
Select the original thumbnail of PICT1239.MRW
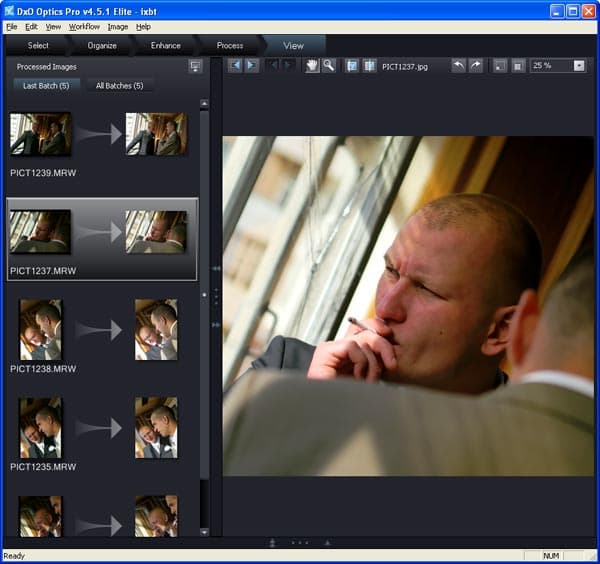tap(40, 134)
